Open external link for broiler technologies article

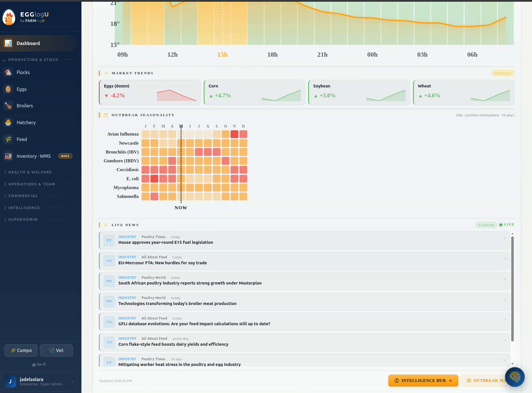click(505, 300)
